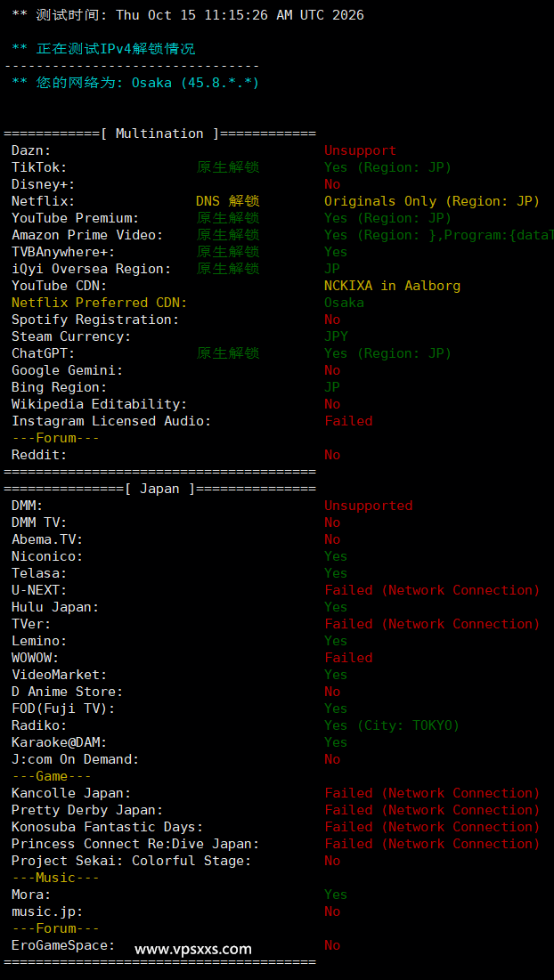Select Project Sekai: Colorful Stage label

[x=131, y=861]
